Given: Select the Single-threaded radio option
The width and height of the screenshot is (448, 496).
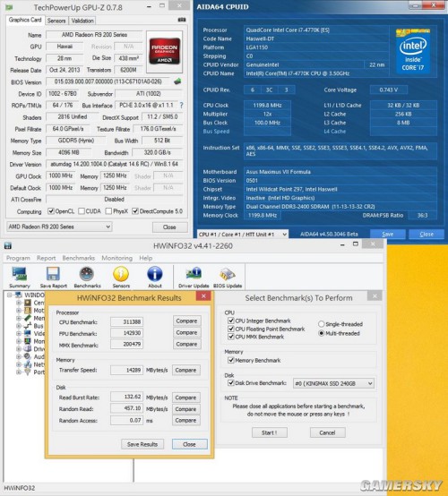Looking at the screenshot, I should point(321,324).
